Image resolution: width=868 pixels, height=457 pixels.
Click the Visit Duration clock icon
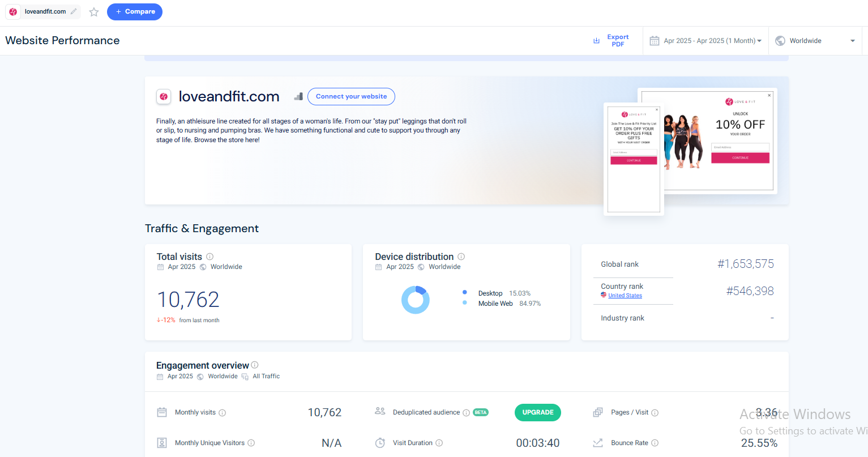click(380, 443)
